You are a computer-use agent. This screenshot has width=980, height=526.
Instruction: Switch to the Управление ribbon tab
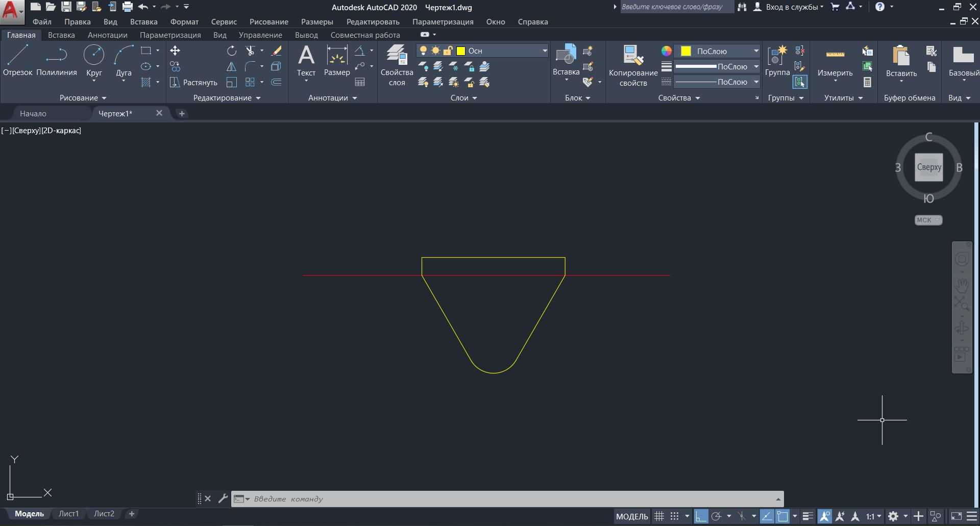[260, 35]
